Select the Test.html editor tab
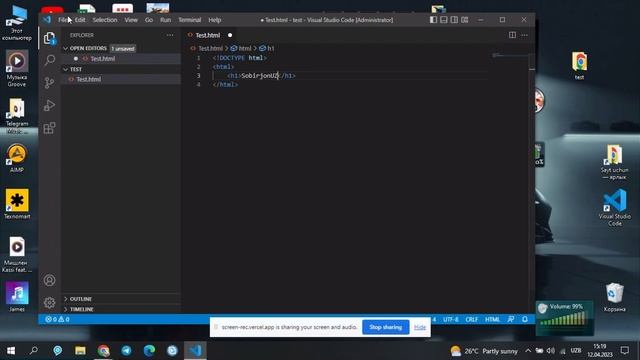 click(x=208, y=35)
